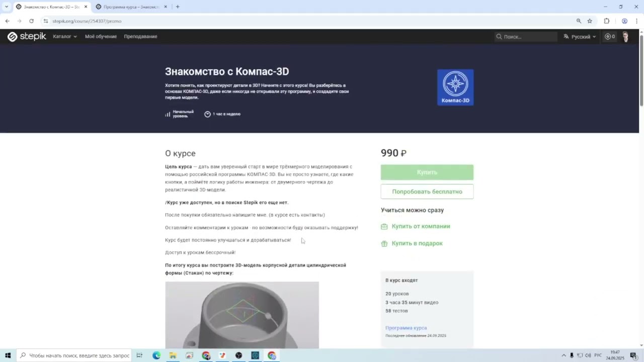Open Купить от компании link
The width and height of the screenshot is (644, 362).
tap(421, 227)
